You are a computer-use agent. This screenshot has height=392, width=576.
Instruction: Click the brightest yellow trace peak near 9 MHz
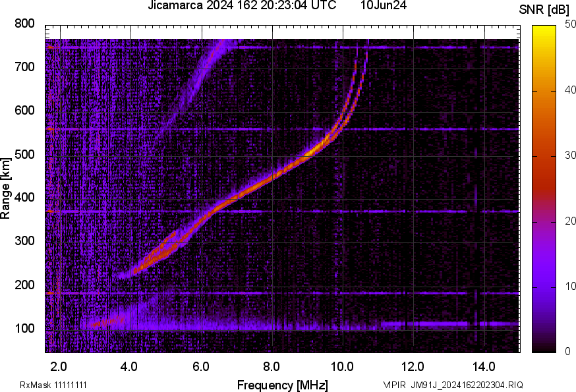pyautogui.click(x=312, y=152)
